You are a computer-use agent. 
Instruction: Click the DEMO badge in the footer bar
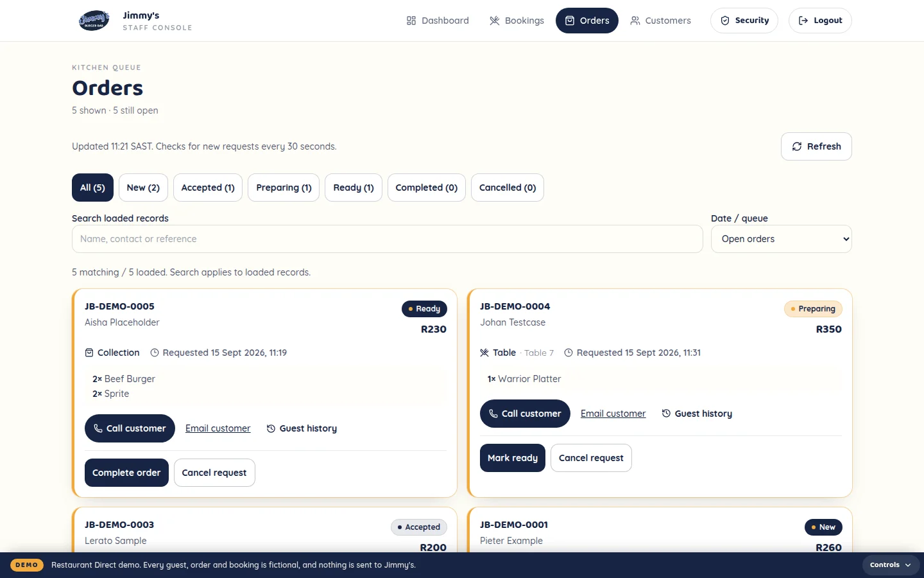(27, 565)
